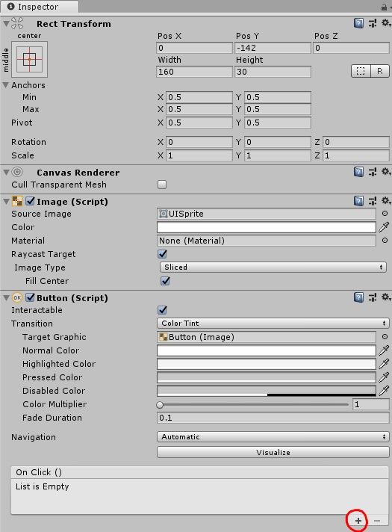Open Highlighted Color swatch
The image size is (392, 532).
(267, 364)
